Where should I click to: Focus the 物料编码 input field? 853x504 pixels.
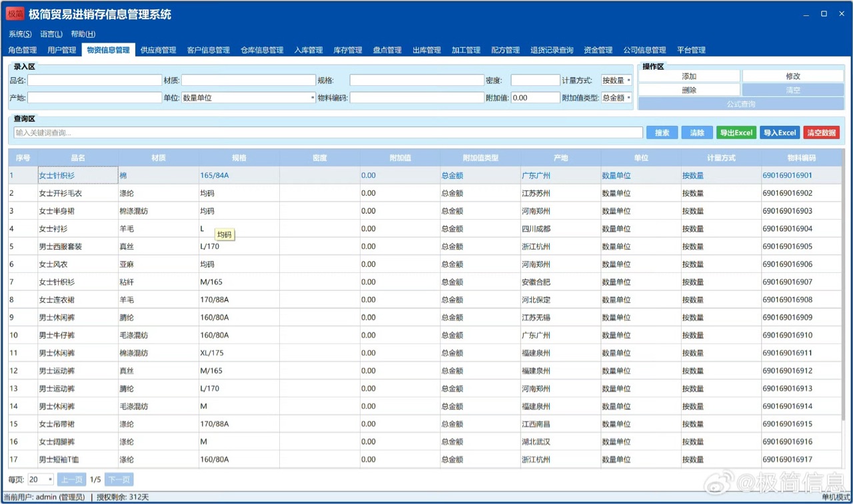point(417,98)
